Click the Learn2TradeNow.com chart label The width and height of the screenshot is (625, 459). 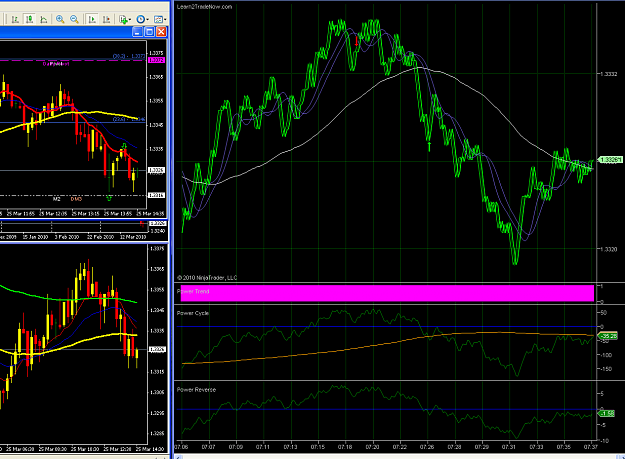[204, 7]
